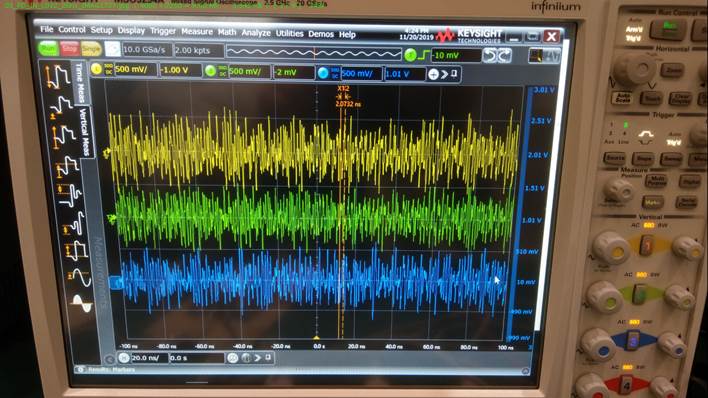Toggle yellow channel 1 on/off button

(97, 69)
